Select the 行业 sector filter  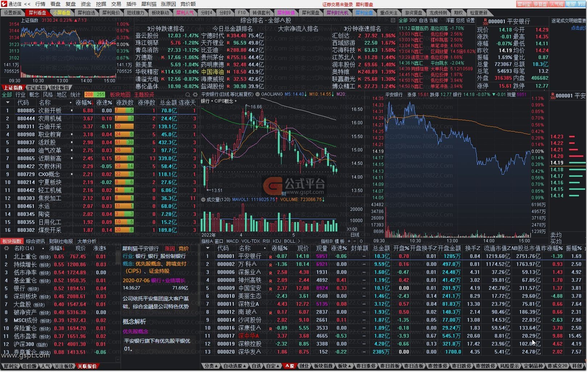coord(21,95)
